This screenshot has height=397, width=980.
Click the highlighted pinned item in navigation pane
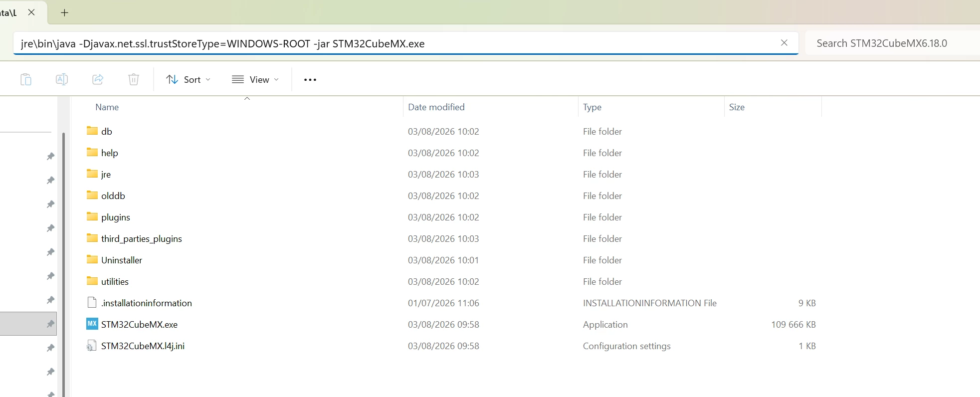point(28,324)
